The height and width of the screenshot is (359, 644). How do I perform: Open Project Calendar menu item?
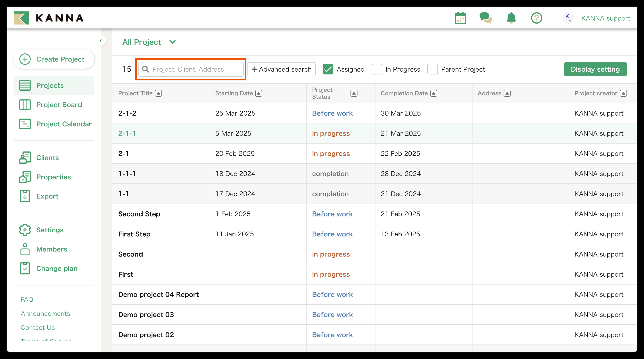(x=64, y=124)
